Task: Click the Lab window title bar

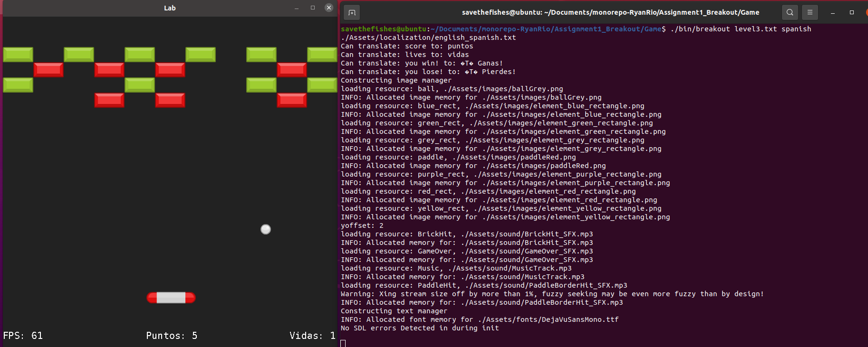Action: click(x=170, y=8)
